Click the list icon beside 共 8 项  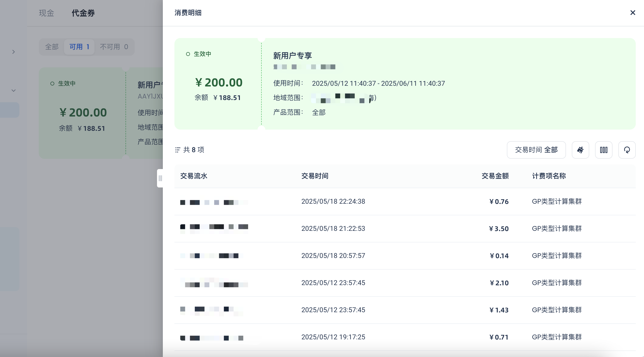tap(178, 150)
